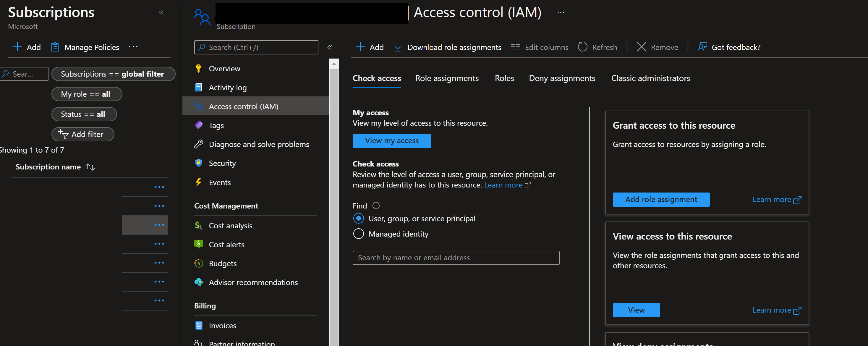Click Search by name or email input field
This screenshot has width=868, height=346.
(456, 257)
